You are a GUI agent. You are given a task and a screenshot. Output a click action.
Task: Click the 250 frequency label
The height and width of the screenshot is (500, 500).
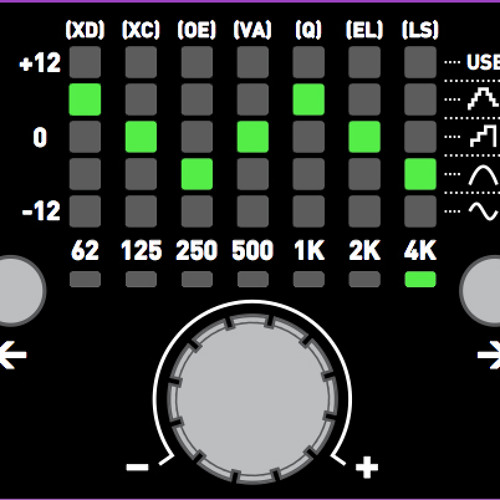tap(197, 251)
